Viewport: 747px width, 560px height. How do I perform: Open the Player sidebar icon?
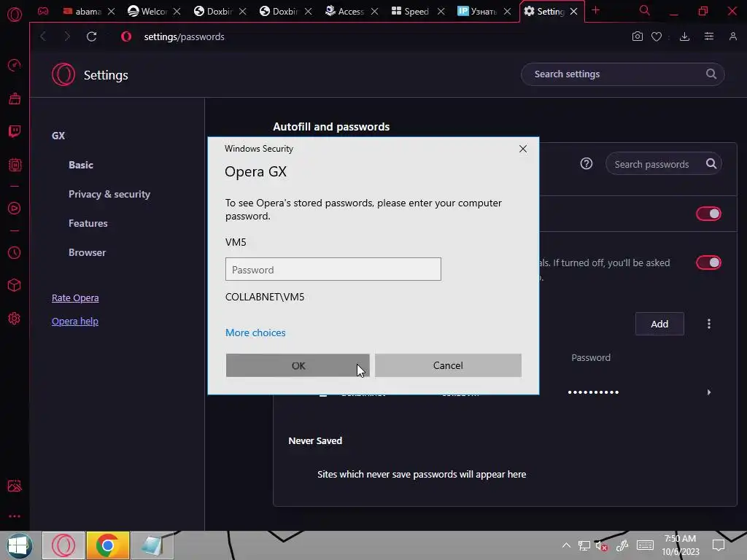point(15,208)
